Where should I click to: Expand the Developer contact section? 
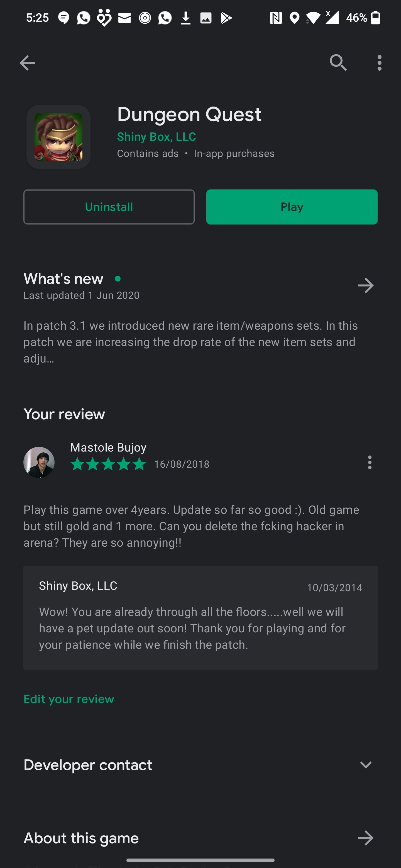point(200,765)
